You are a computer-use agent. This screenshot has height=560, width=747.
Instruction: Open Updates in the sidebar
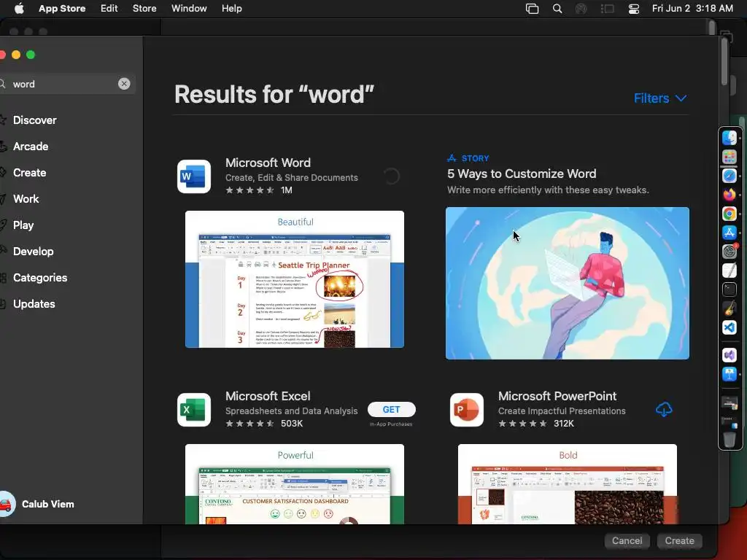point(34,303)
